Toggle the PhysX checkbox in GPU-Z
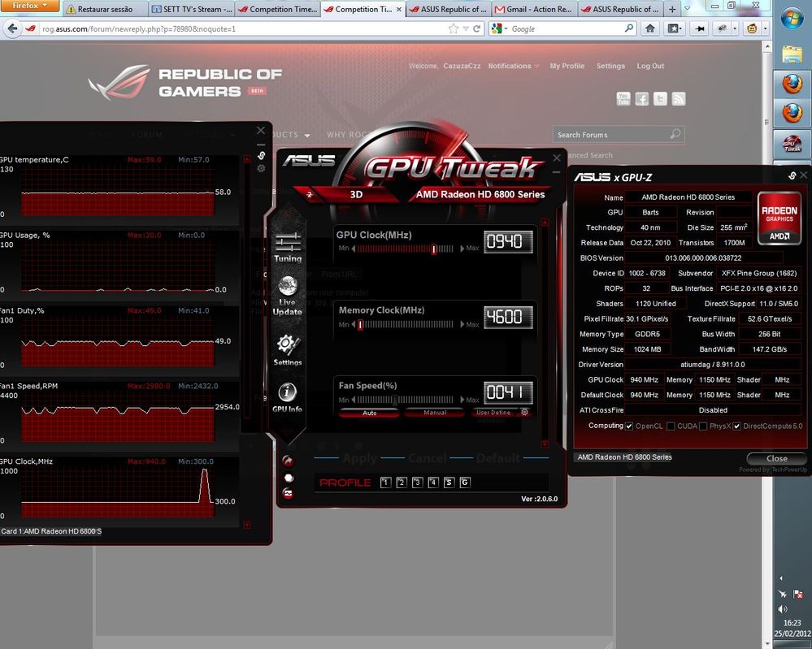Screen dimensions: 812x649 (703, 426)
